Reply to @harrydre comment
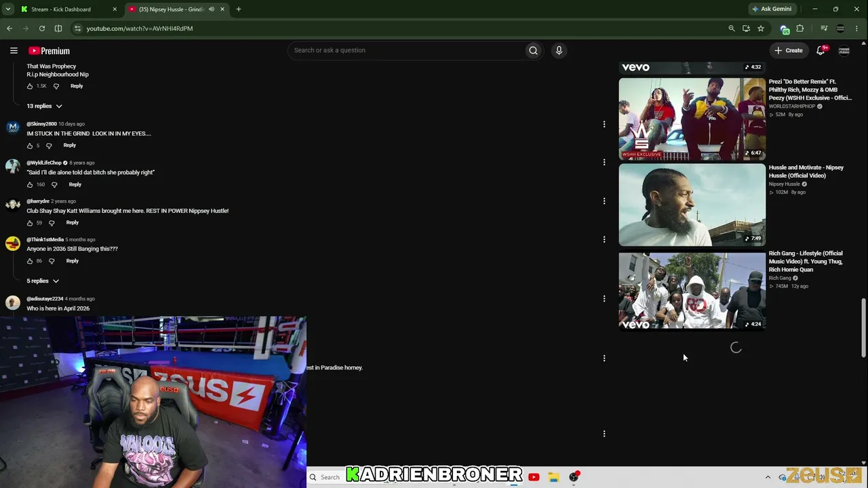 click(73, 222)
